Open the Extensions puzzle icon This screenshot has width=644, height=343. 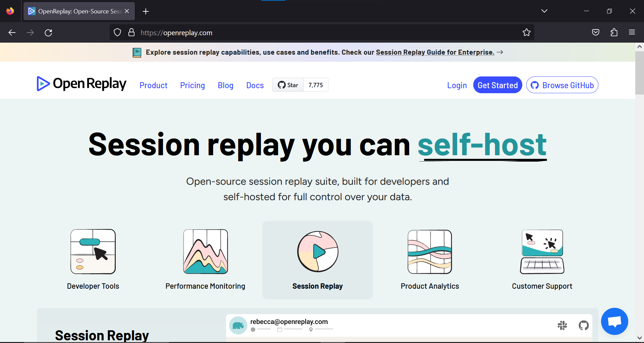point(614,33)
